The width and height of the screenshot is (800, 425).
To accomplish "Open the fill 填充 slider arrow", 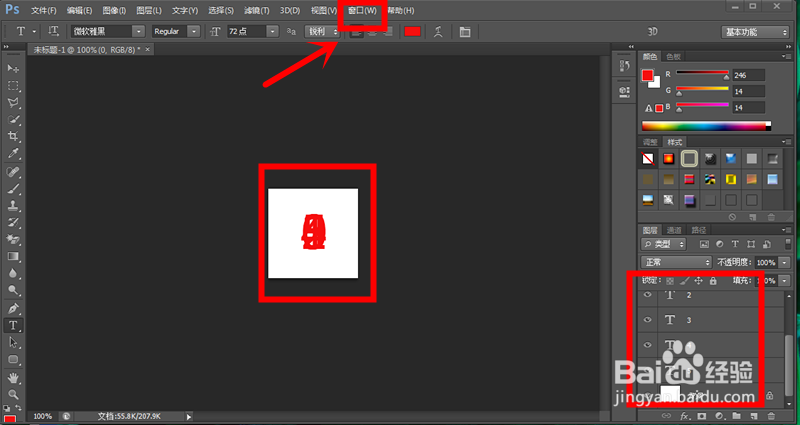I will pyautogui.click(x=784, y=281).
